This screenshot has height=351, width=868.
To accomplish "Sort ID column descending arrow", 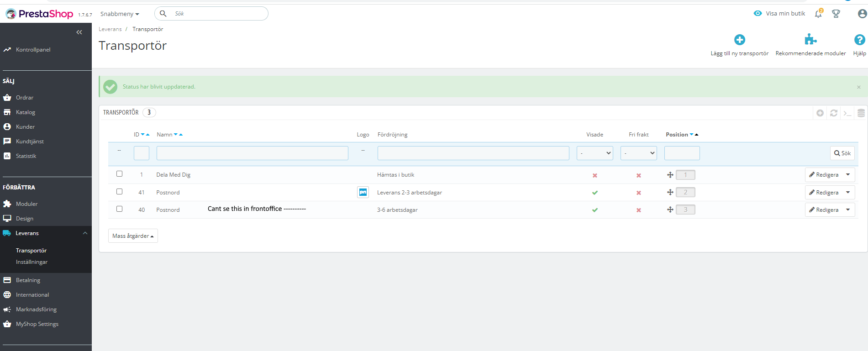I will (143, 134).
